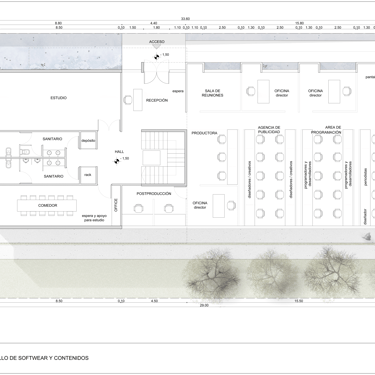Image resolution: width=375 pixels, height=375 pixels.
Task: Click the 33.80 overall dimension value
Action: click(x=185, y=19)
